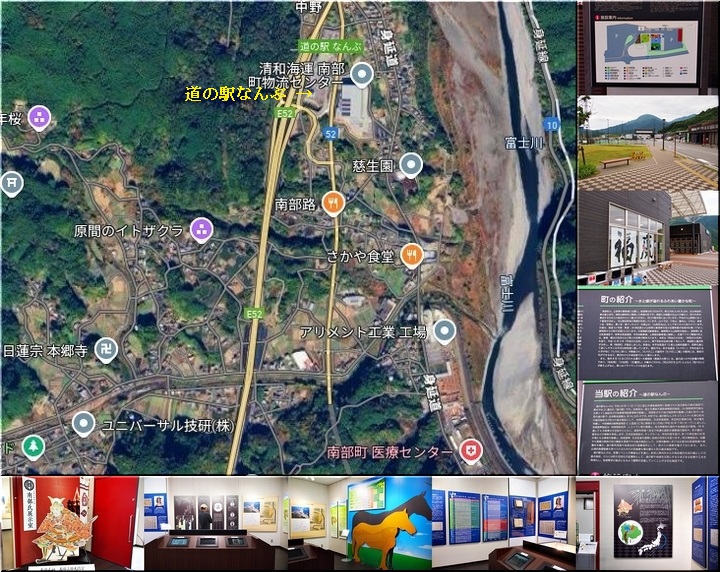
Task: Open the 当駅の紹介 signboard photo
Action: [x=647, y=426]
